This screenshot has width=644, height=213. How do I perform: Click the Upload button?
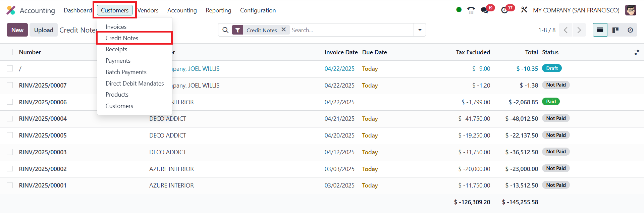tap(44, 30)
